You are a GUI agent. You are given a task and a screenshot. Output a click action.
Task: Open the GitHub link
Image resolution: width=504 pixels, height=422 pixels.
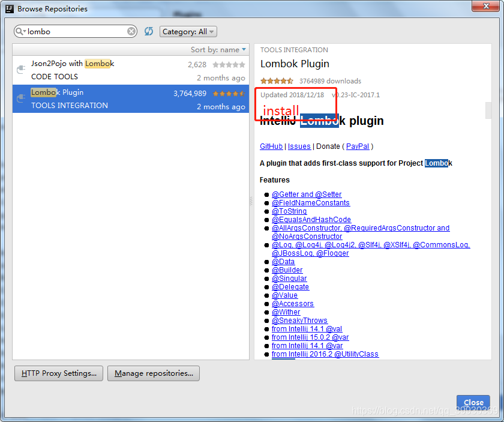(271, 146)
